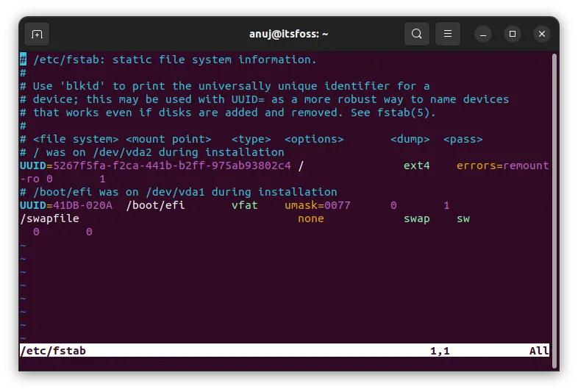Click the anuj@itsfoss window title
578x392 pixels.
click(288, 34)
